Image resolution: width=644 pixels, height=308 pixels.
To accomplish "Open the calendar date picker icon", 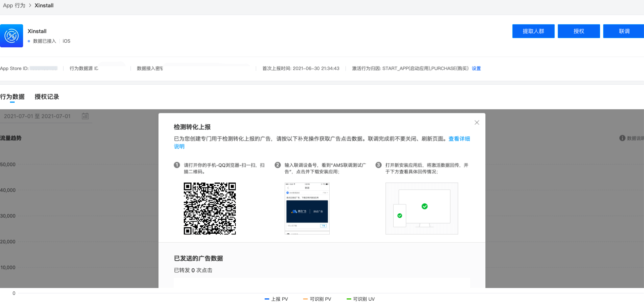I will point(86,116).
